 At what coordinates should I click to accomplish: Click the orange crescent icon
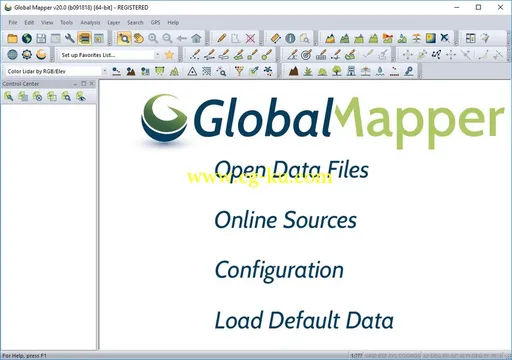tap(41, 55)
